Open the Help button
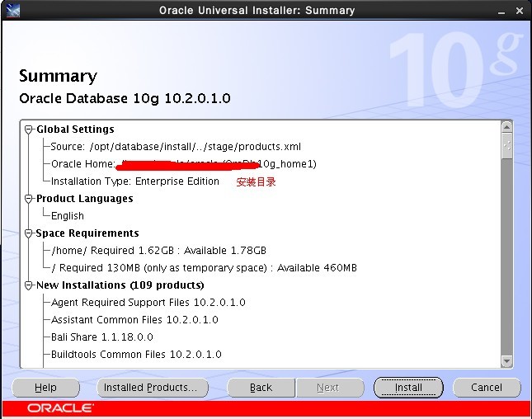 point(46,388)
